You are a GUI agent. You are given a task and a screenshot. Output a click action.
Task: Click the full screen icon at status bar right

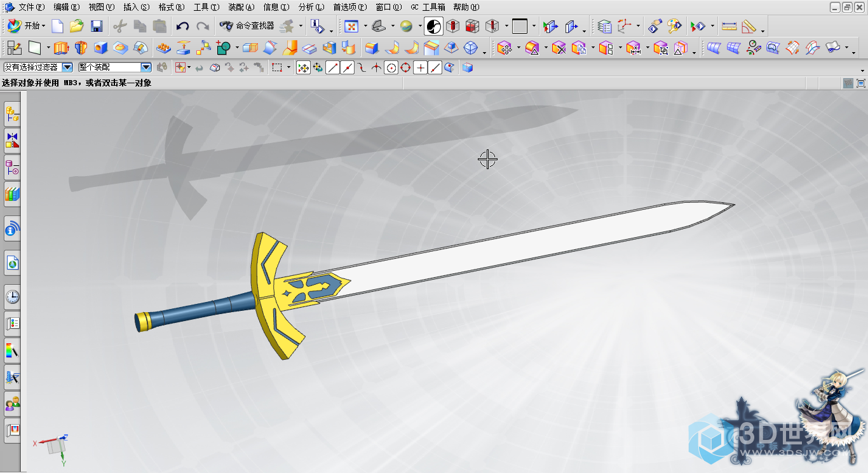[861, 83]
